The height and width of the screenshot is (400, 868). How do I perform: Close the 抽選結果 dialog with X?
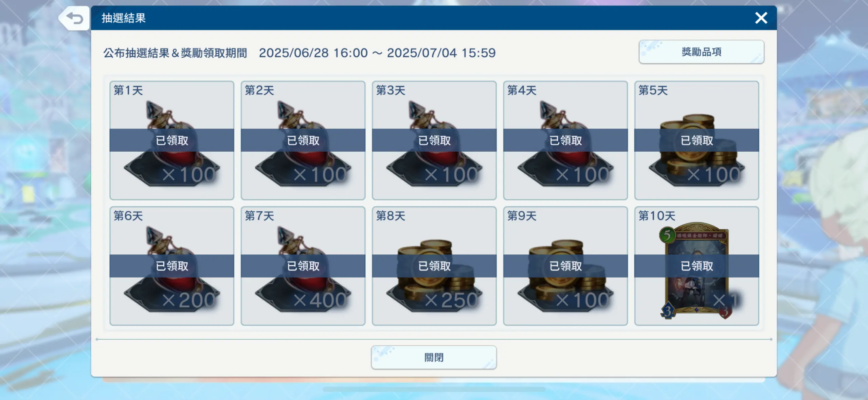761,18
